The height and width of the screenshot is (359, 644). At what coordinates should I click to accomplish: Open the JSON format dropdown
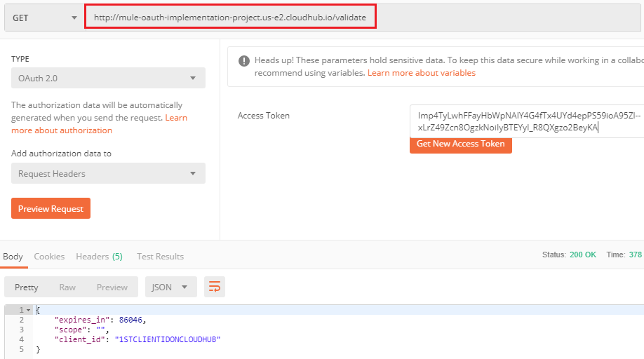point(170,287)
